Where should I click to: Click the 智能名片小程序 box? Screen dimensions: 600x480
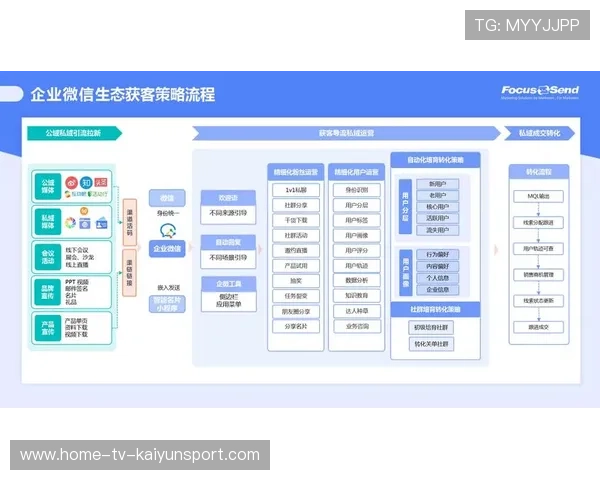click(167, 304)
